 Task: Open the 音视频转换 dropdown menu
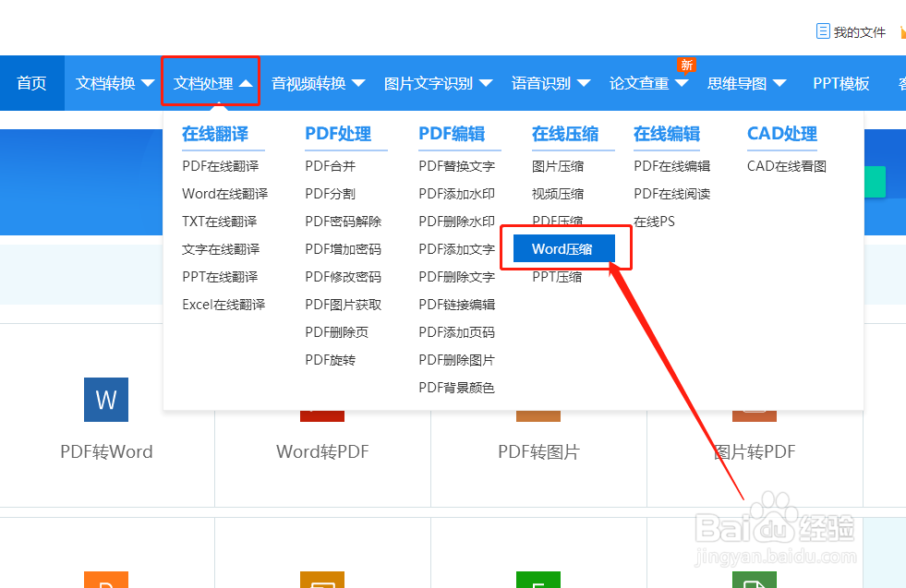coord(319,82)
